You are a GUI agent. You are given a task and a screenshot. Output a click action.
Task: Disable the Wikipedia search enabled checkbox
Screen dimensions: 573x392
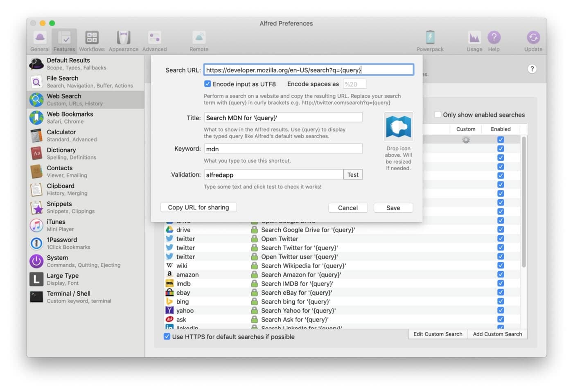501,266
